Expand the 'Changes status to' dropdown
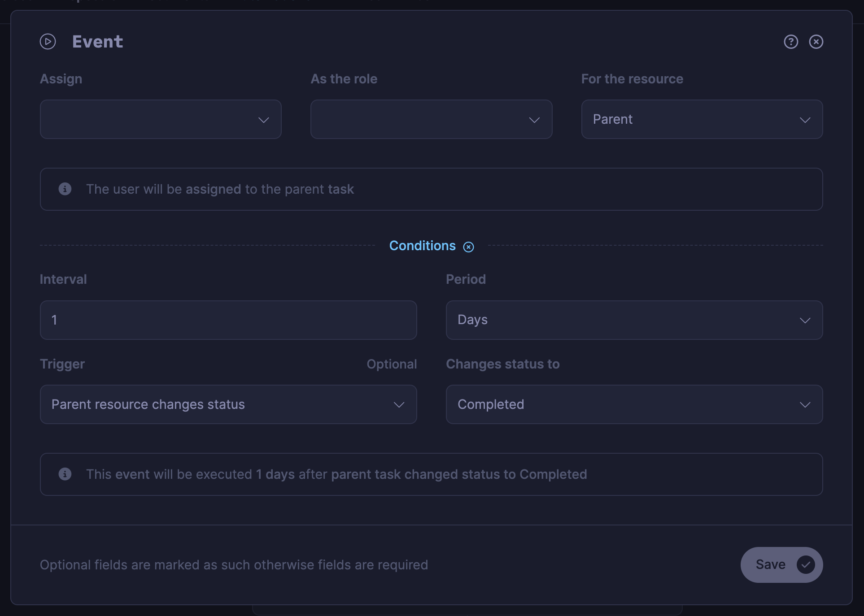 point(634,404)
